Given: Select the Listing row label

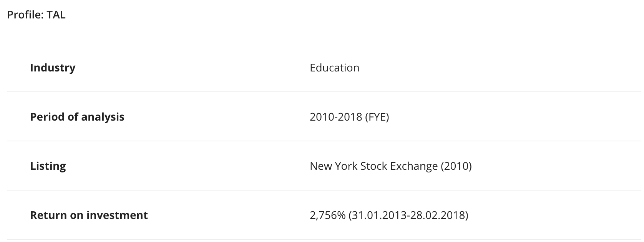Looking at the screenshot, I should 48,166.
